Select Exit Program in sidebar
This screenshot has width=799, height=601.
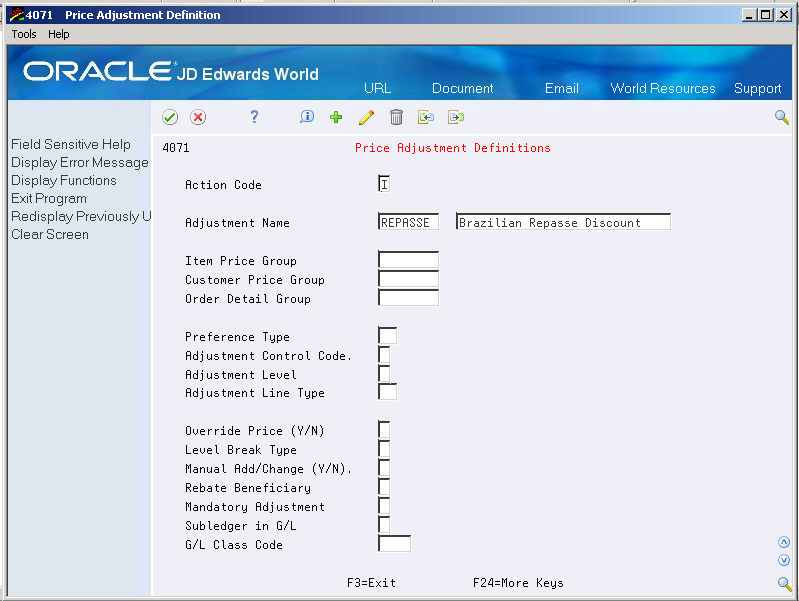tap(49, 198)
